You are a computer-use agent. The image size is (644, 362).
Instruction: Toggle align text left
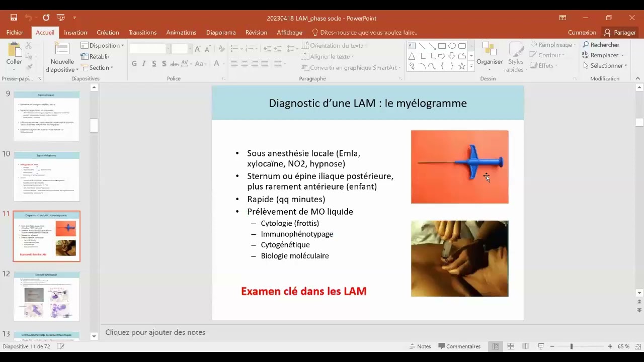(234, 63)
